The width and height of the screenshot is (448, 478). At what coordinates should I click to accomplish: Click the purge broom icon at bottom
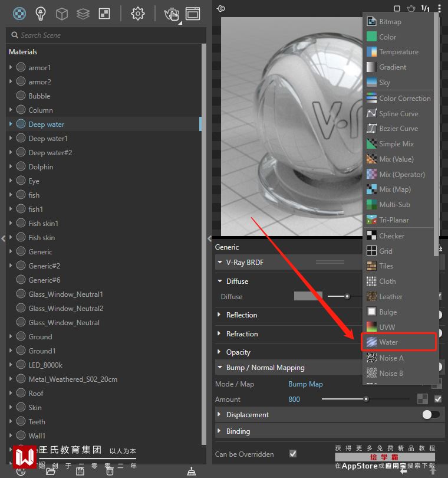click(191, 472)
